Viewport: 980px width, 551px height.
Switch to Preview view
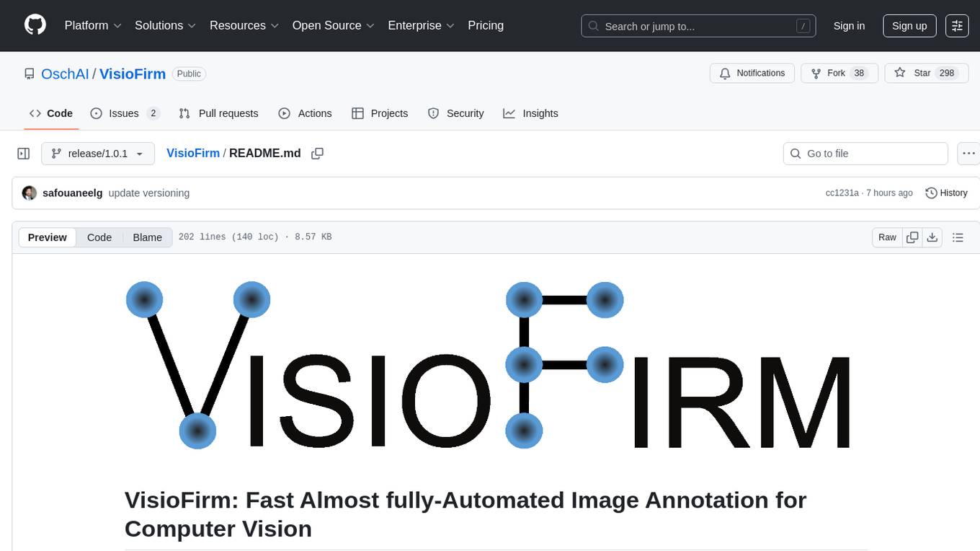point(48,237)
